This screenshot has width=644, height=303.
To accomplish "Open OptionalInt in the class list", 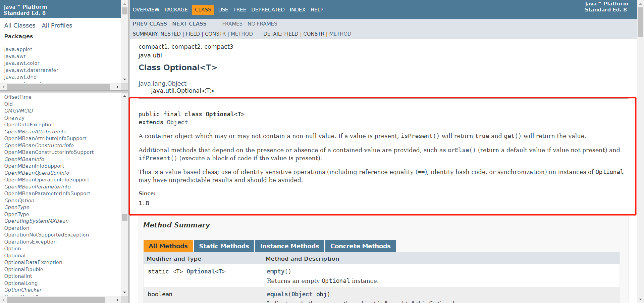I will pos(18,276).
